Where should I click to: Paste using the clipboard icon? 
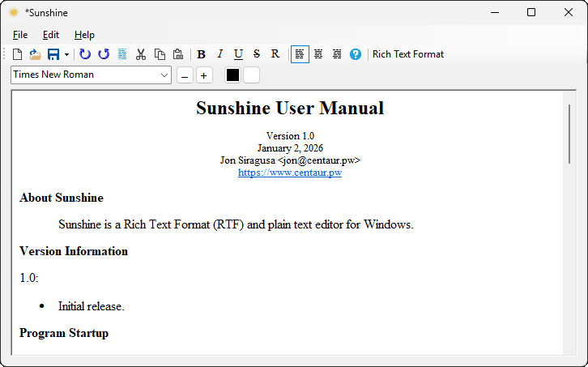(177, 54)
